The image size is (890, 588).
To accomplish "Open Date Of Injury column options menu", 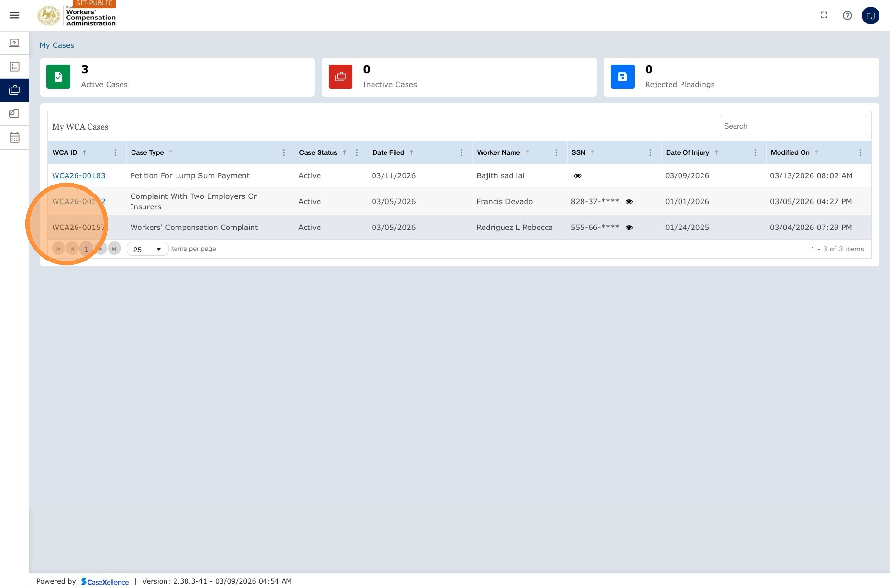I will point(755,152).
